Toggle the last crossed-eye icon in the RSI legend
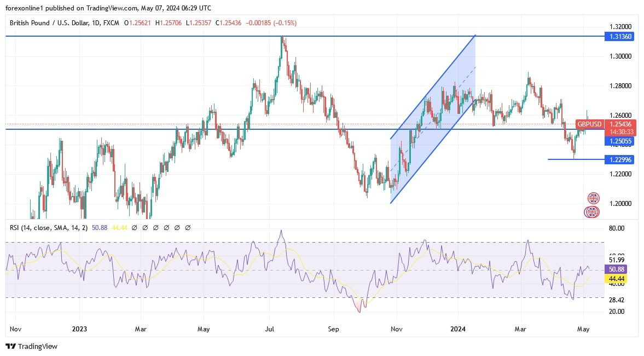The width and height of the screenshot is (644, 356). click(x=188, y=227)
